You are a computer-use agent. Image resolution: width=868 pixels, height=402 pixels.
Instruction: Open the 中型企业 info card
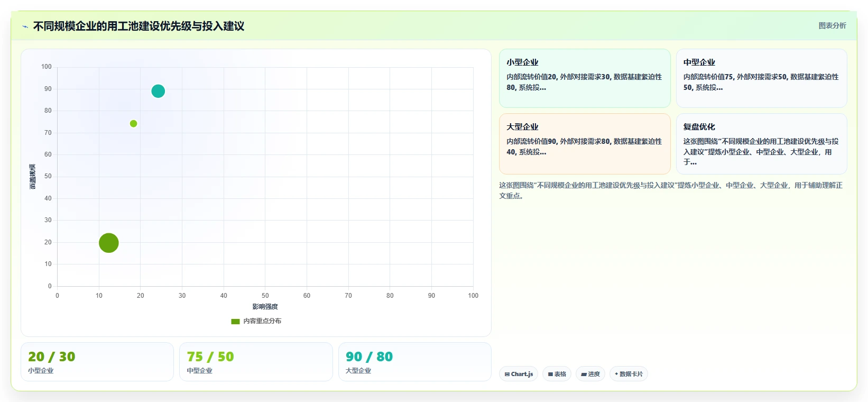tap(761, 78)
